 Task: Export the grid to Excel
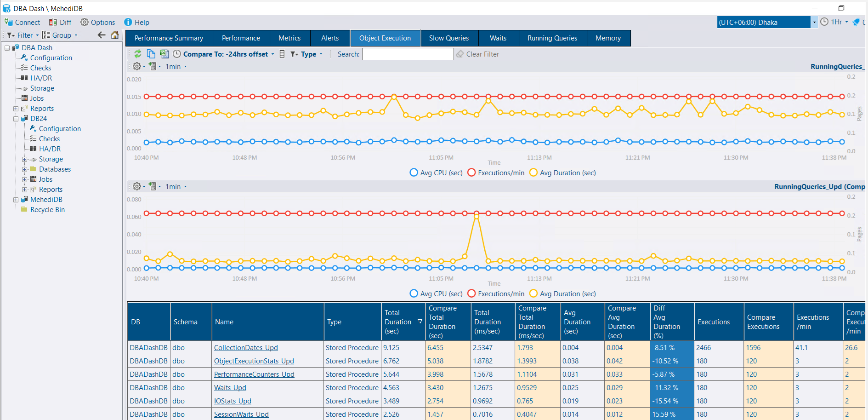(x=164, y=54)
